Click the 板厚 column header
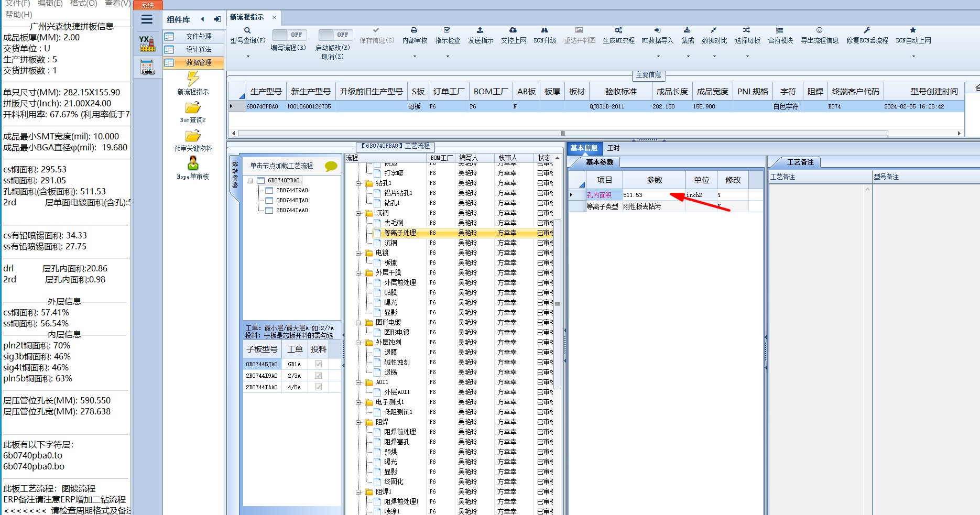This screenshot has width=980, height=515. (x=552, y=91)
